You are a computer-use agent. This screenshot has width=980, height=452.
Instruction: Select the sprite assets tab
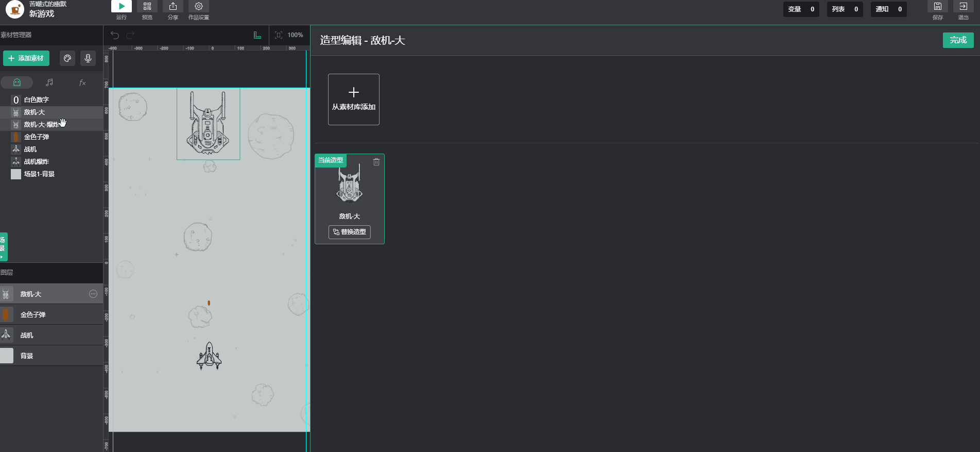17,82
